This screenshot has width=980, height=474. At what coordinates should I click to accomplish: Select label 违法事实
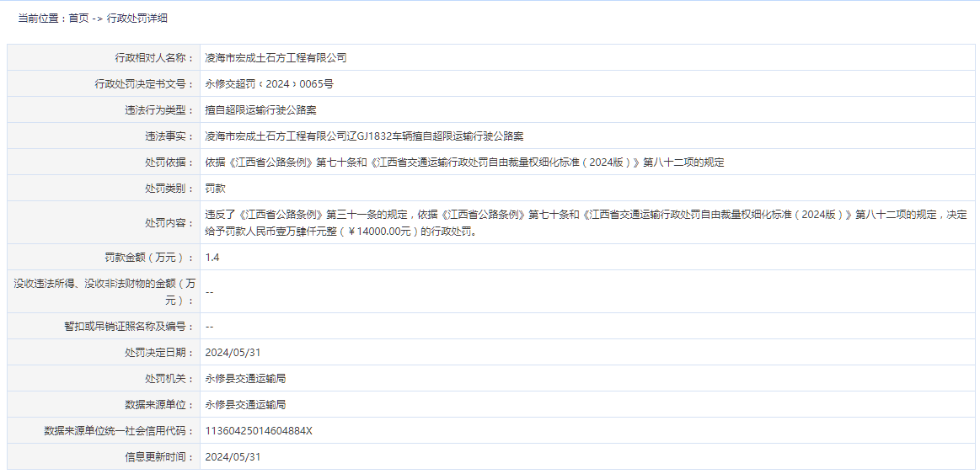[169, 136]
